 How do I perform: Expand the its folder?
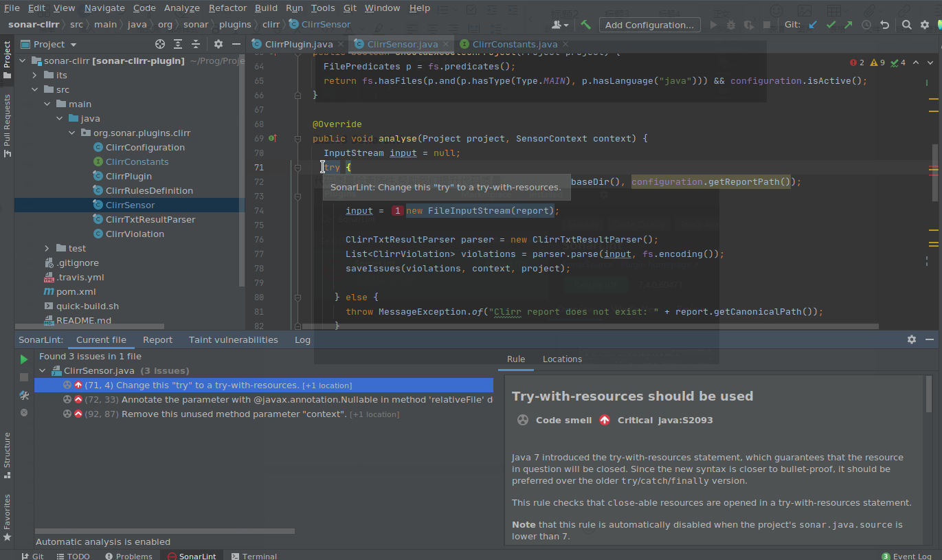[34, 75]
